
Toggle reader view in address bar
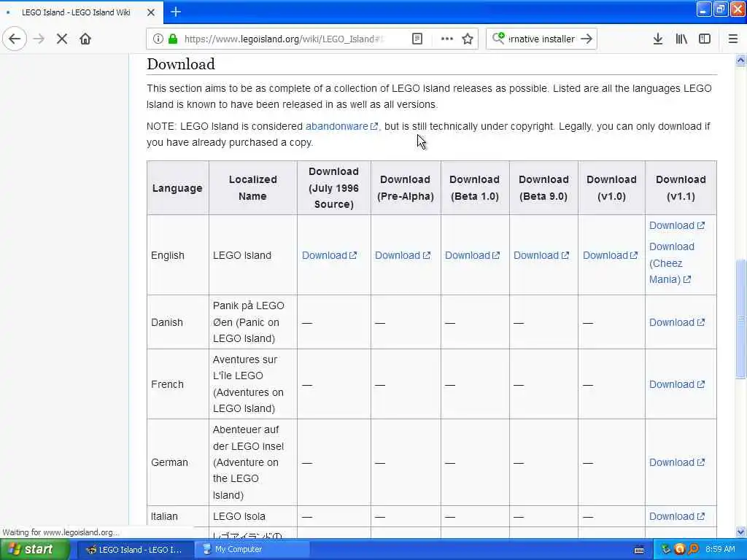417,39
